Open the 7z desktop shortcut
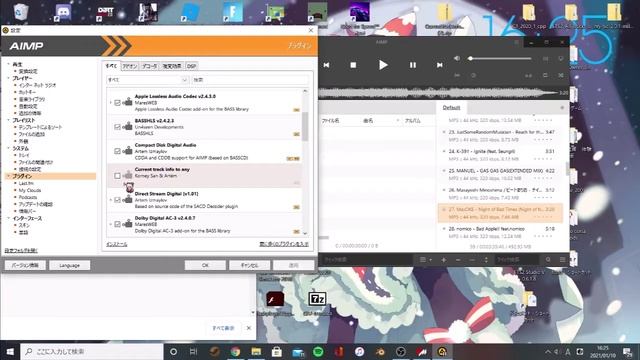This screenshot has height=360, width=640. (x=317, y=299)
